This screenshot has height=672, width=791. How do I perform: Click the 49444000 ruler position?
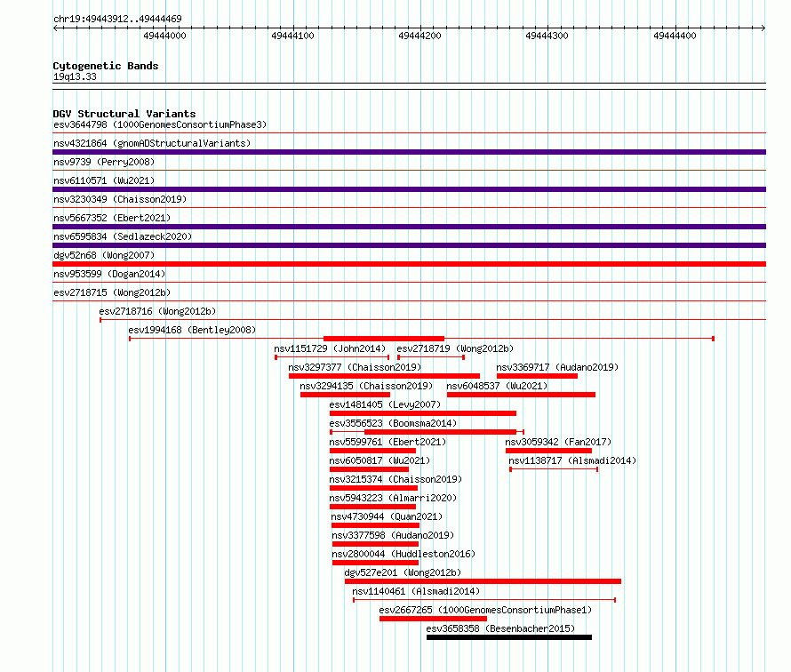coord(165,36)
